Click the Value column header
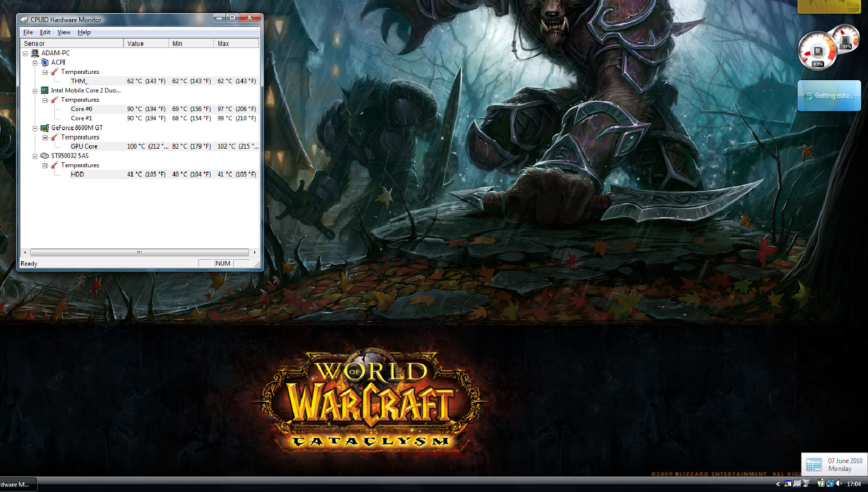This screenshot has width=868, height=492. coord(146,44)
